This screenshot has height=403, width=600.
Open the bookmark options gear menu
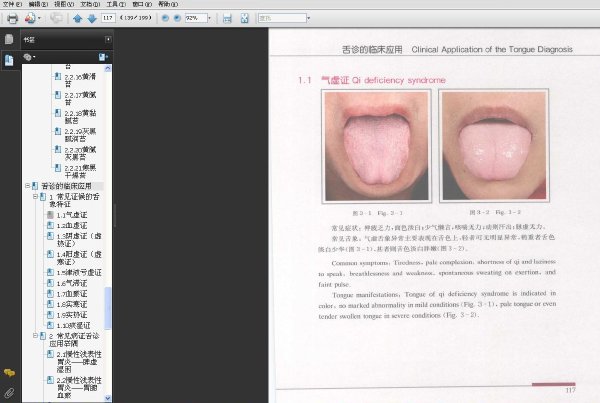pos(29,57)
